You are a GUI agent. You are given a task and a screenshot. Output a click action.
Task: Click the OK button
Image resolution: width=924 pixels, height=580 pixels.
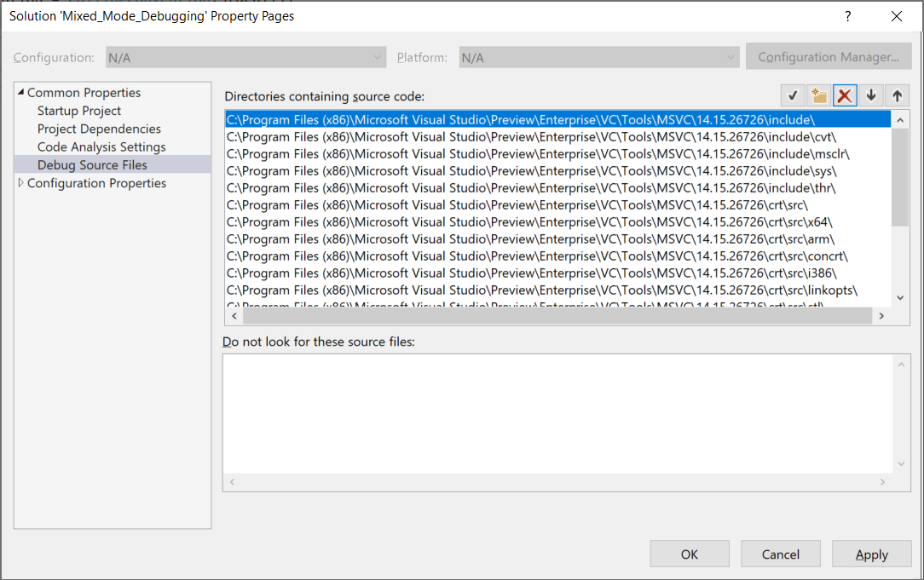pyautogui.click(x=689, y=553)
